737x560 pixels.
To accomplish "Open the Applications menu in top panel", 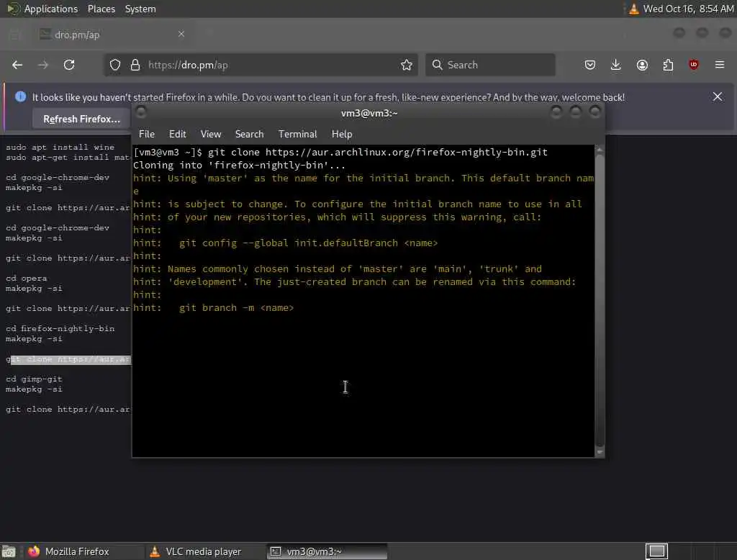I will [51, 9].
